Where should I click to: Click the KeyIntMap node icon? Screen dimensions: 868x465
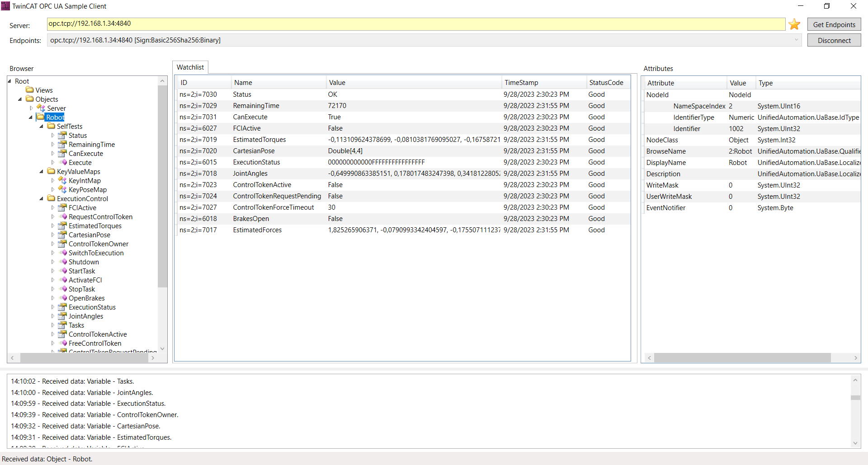pos(63,181)
